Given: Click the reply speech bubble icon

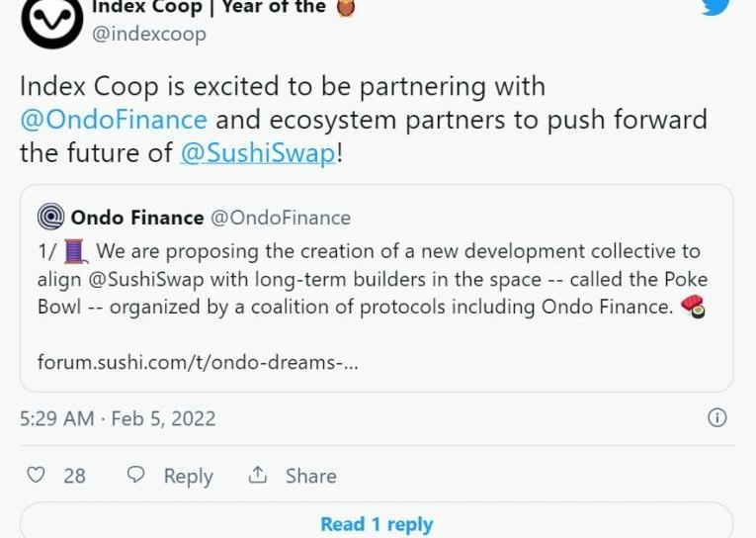Looking at the screenshot, I should (x=137, y=475).
